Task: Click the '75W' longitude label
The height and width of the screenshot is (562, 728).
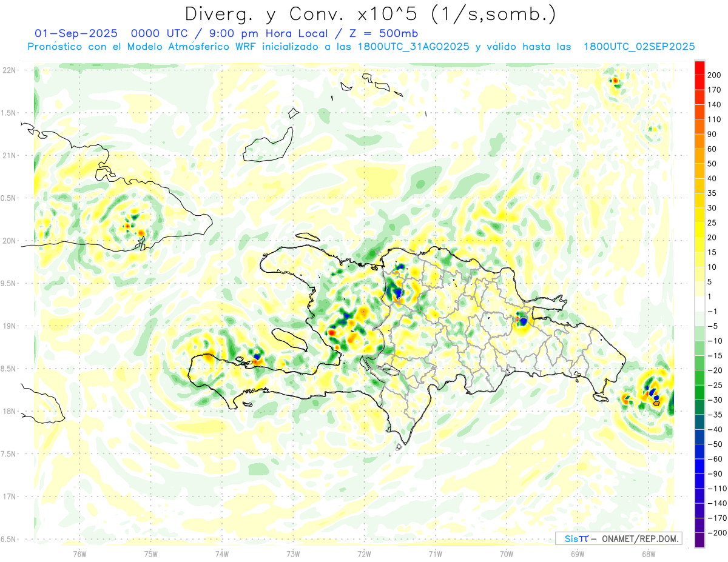Action: tap(151, 554)
